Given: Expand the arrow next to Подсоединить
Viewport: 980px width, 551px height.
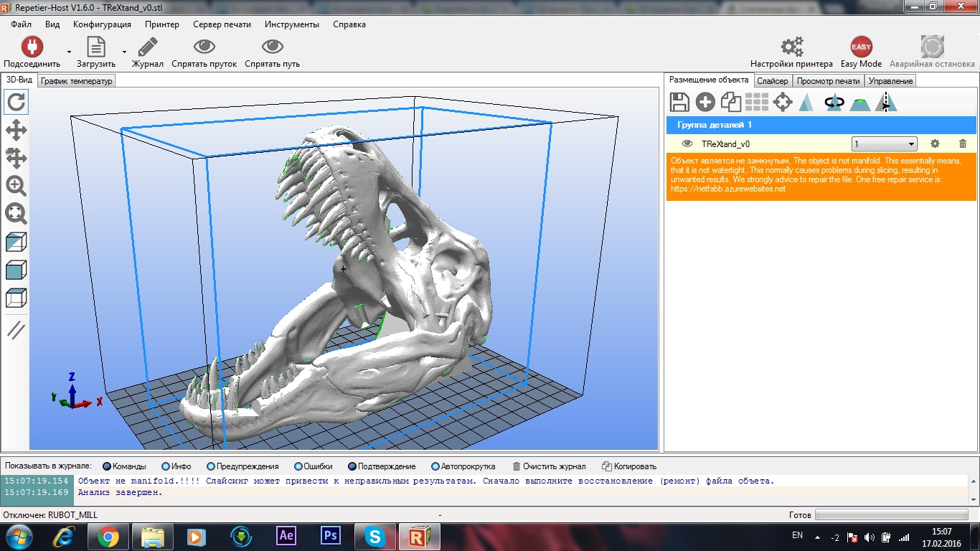Looking at the screenshot, I should tap(69, 52).
